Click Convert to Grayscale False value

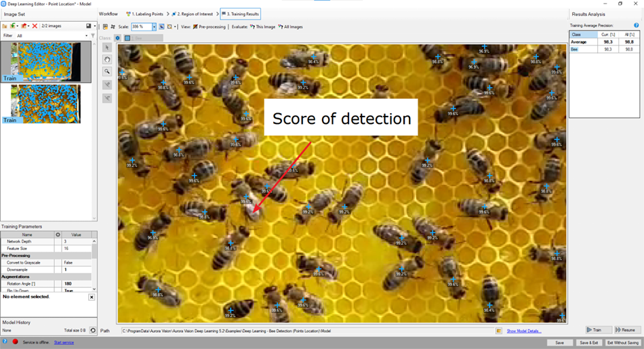(x=77, y=262)
